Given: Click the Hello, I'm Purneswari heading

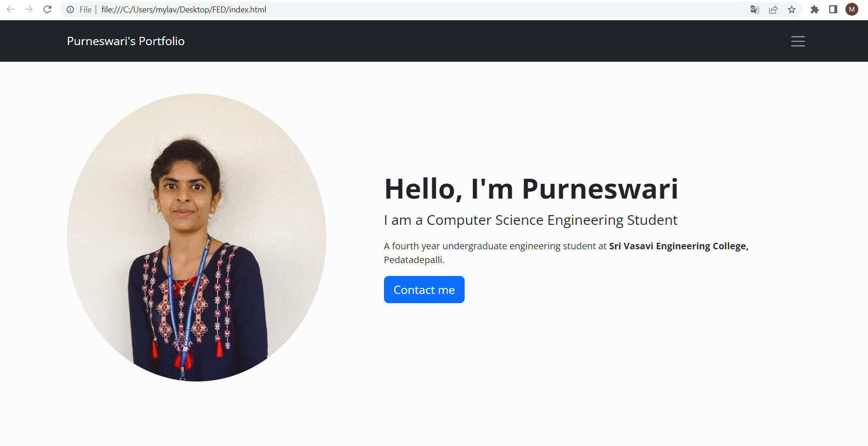Looking at the screenshot, I should pos(531,188).
